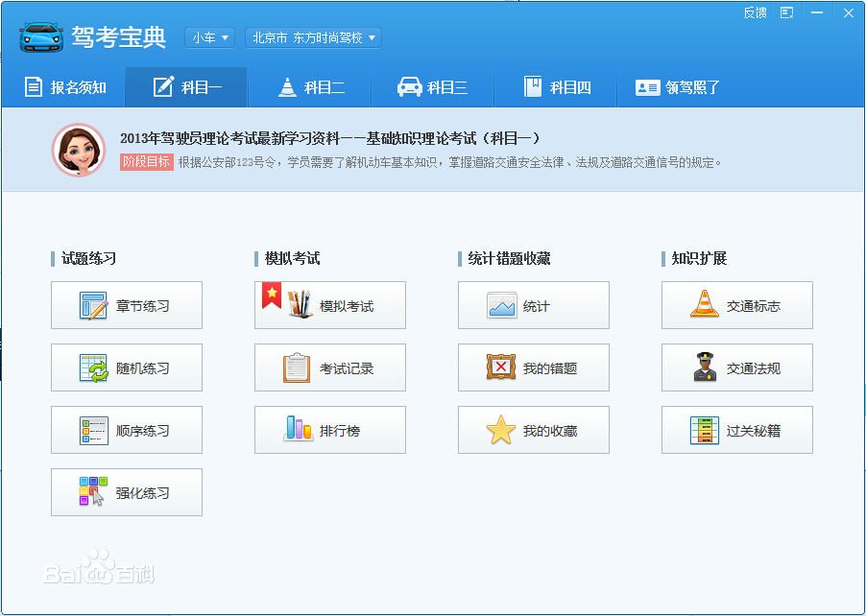866x616 pixels.
Task: Expand the 小车 vehicle type dropdown
Action: coord(208,38)
